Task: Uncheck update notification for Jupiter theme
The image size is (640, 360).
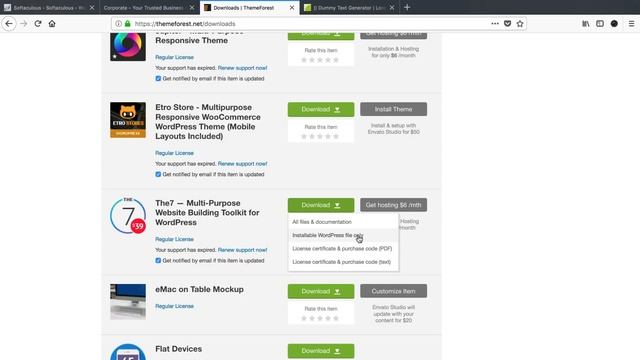Action: pyautogui.click(x=158, y=78)
